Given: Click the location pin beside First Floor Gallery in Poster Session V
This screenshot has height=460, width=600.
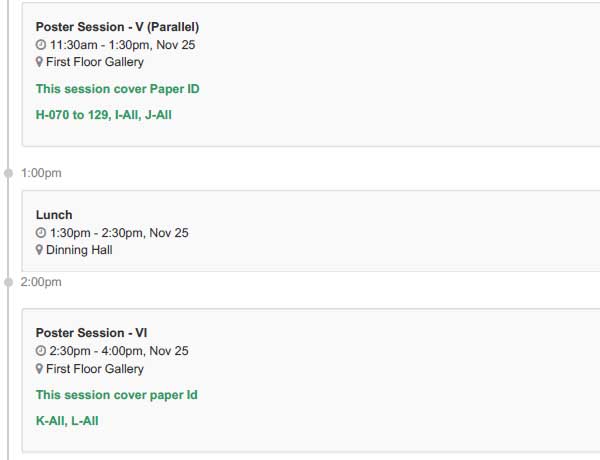Looking at the screenshot, I should (39, 62).
